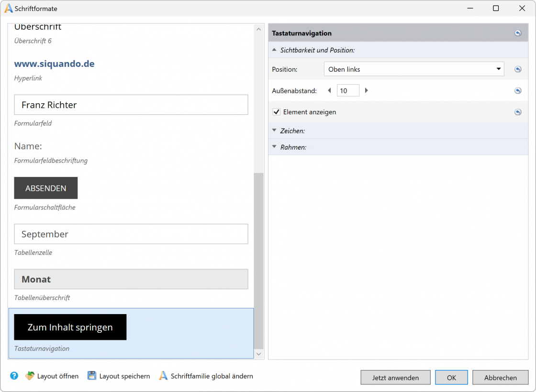Click the Layout speichern disk icon
Image resolution: width=536 pixels, height=392 pixels.
point(92,376)
